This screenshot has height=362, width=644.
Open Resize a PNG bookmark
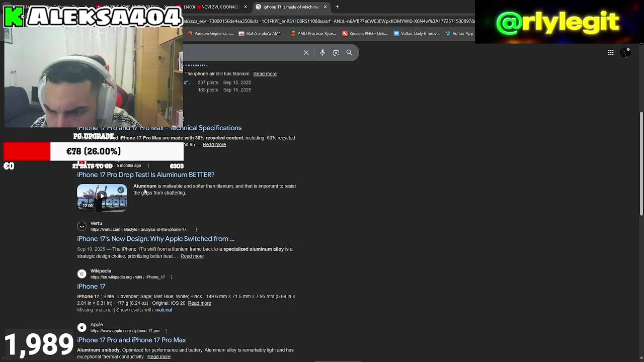point(365,34)
